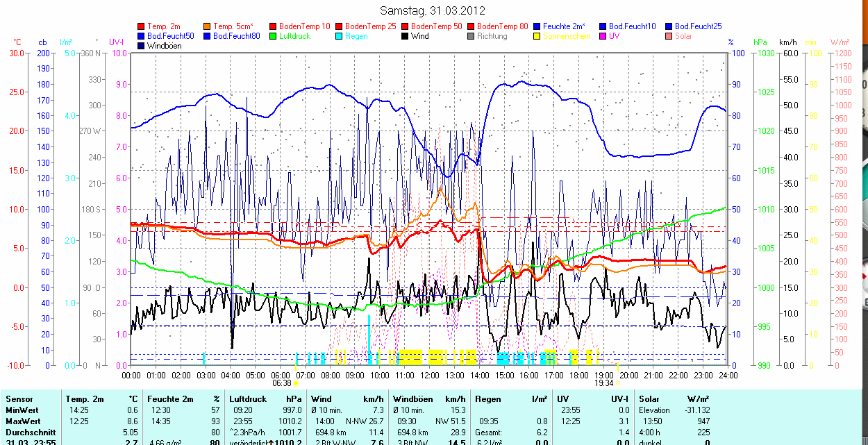The width and height of the screenshot is (868, 445).
Task: Click the maximum gust value NW 51.5
Action: point(451,421)
